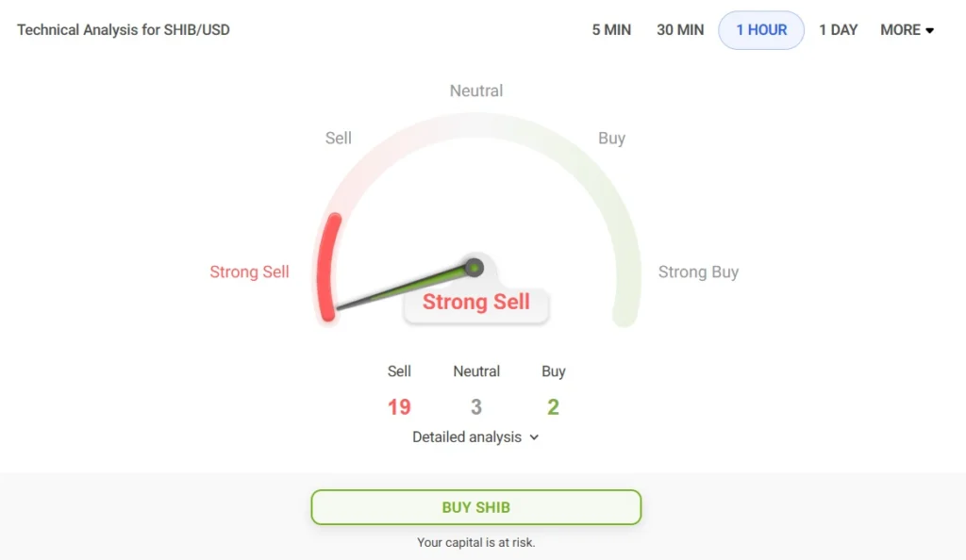The width and height of the screenshot is (966, 560).
Task: Click the red Strong Sell label left of gauge
Action: (249, 272)
